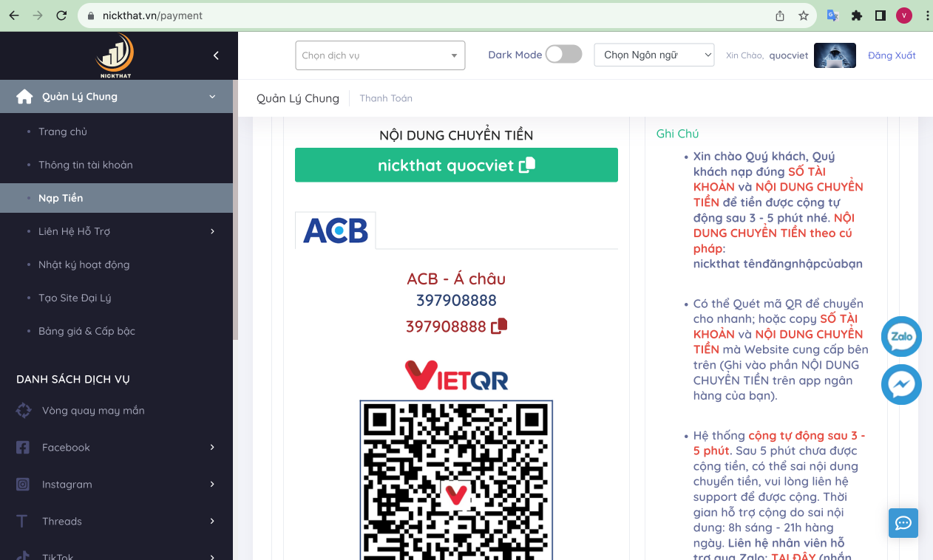The width and height of the screenshot is (933, 560).
Task: Click the blue account number 397908888
Action: [456, 300]
